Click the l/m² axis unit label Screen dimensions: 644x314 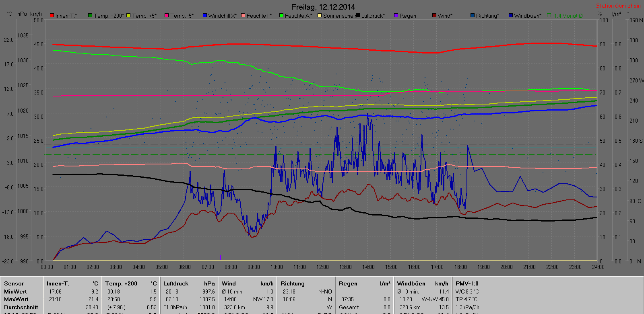[x=617, y=14]
